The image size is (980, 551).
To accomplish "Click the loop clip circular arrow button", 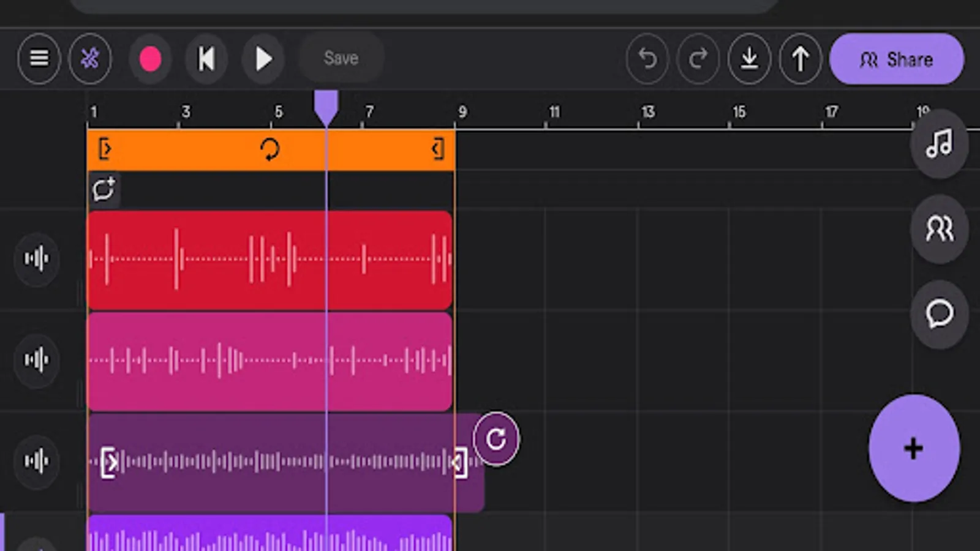I will click(496, 439).
